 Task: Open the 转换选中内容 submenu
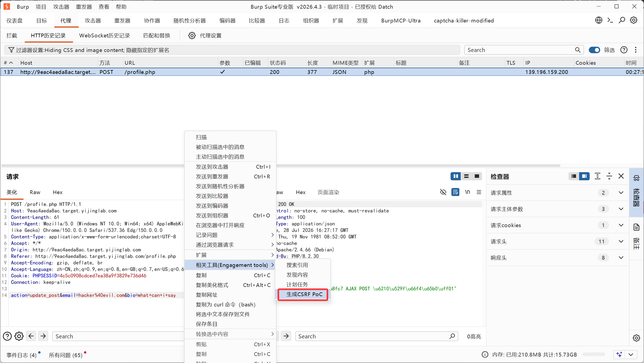pyautogui.click(x=230, y=334)
